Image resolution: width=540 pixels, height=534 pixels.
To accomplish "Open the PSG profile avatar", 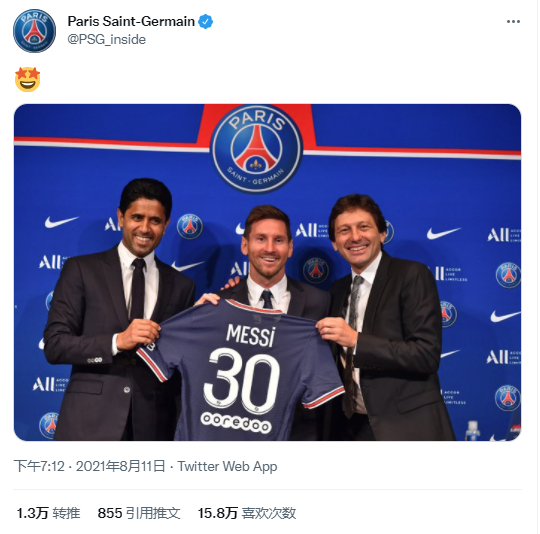I will click(34, 31).
